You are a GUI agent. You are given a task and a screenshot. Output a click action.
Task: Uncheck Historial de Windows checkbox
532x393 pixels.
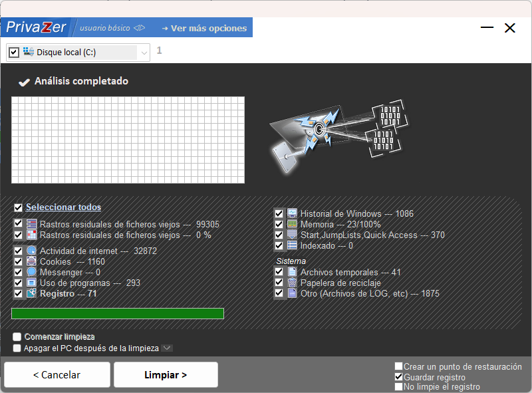(279, 213)
